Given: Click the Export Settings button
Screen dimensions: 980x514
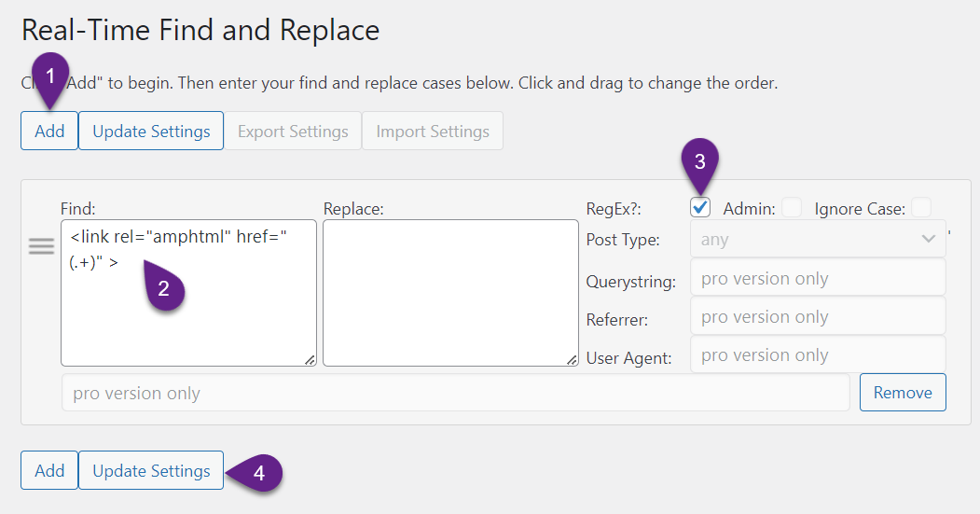Looking at the screenshot, I should 293,132.
